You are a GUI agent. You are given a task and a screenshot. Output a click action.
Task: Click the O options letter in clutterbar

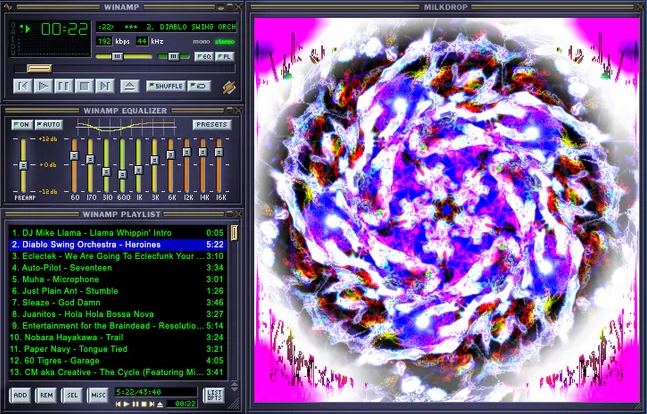click(13, 25)
